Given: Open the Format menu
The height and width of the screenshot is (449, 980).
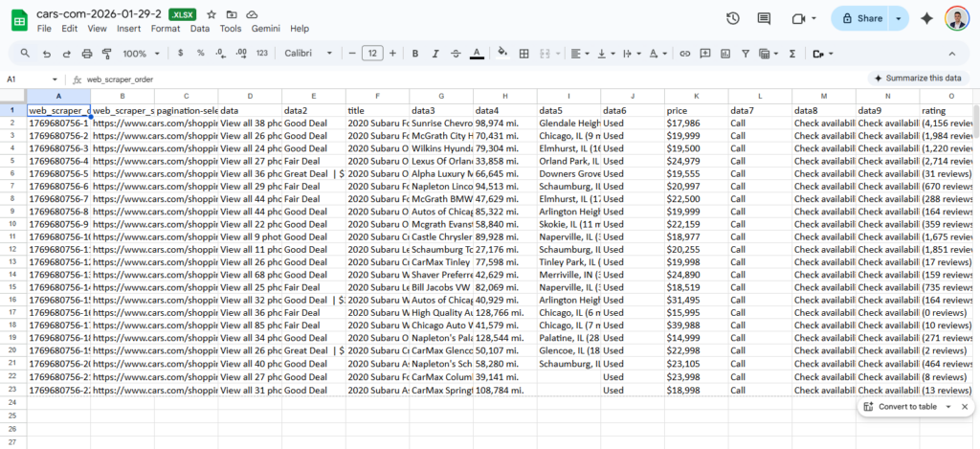Looking at the screenshot, I should (165, 29).
